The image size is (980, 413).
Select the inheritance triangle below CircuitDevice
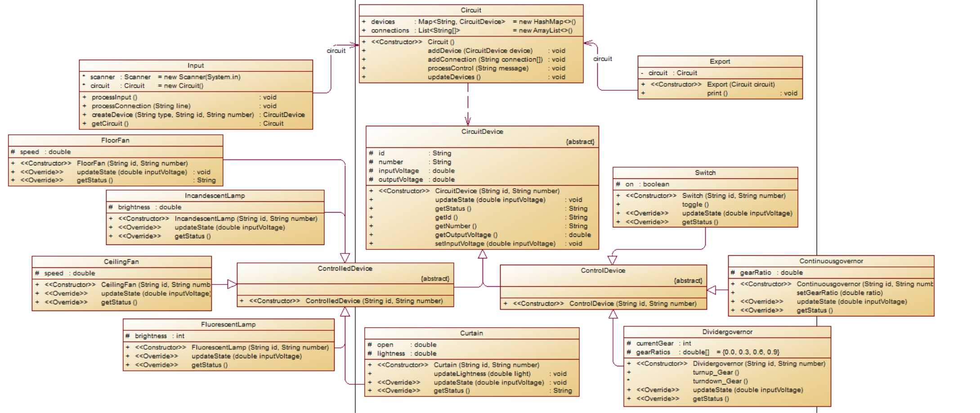483,254
